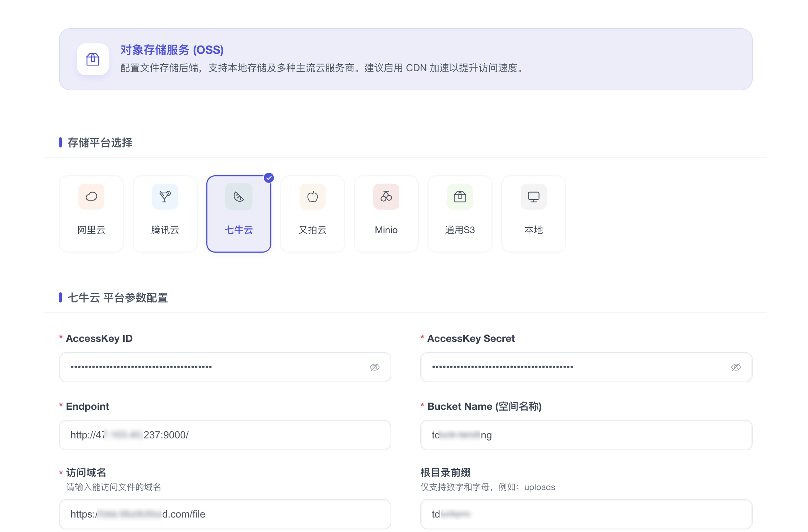Click the blue checkmark badge on 七牛云

click(269, 178)
